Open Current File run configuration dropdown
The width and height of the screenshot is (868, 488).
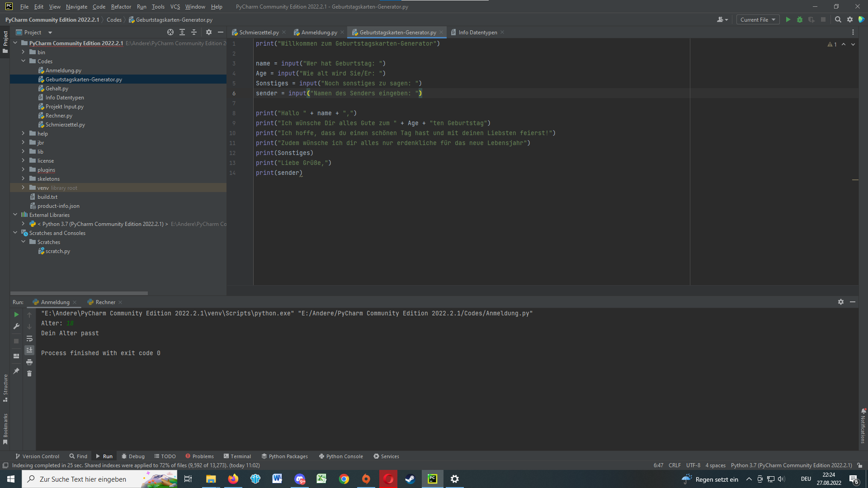click(758, 19)
